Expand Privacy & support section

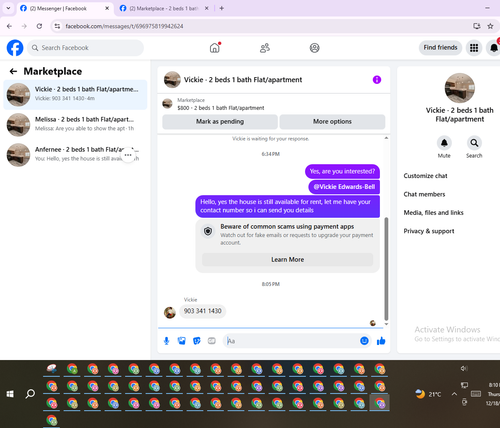coord(429,231)
